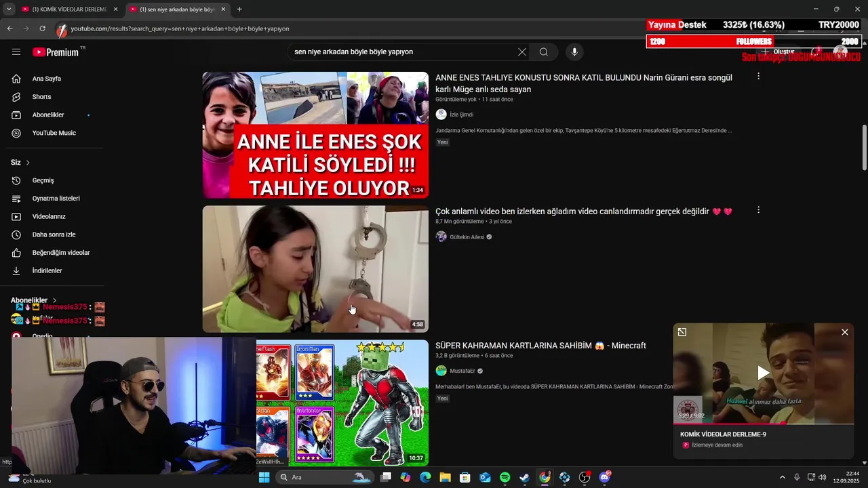Click the magnifier search button
This screenshot has width=868, height=488.
click(544, 52)
